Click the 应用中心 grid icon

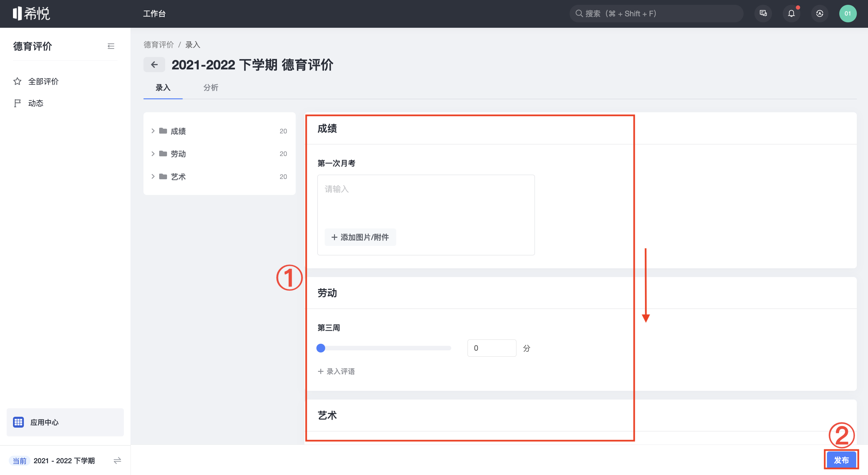pyautogui.click(x=18, y=422)
